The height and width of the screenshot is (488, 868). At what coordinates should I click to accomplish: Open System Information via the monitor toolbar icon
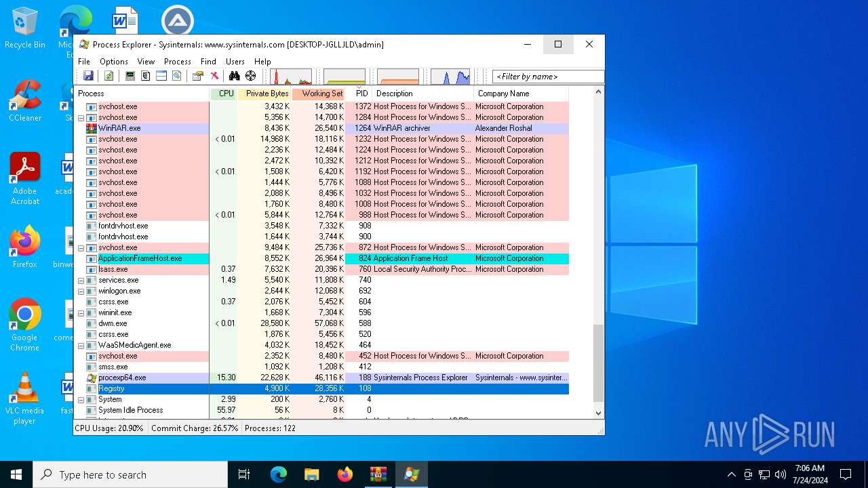pos(130,76)
